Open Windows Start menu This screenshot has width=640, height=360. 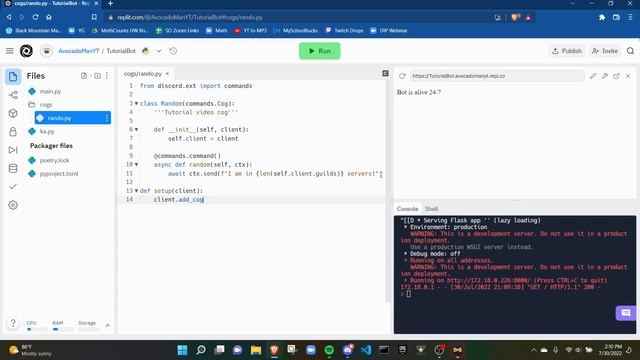tap(182, 350)
